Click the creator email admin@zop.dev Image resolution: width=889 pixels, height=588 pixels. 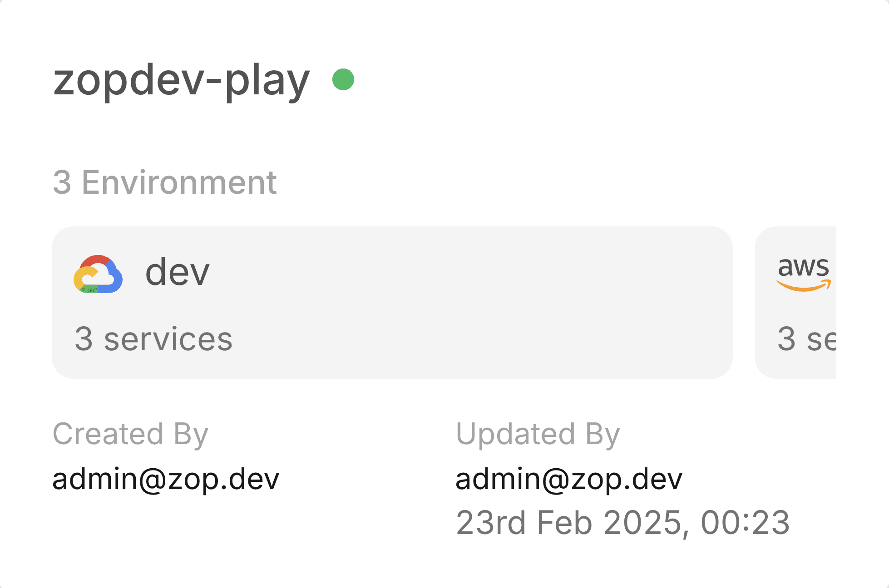pos(166,479)
